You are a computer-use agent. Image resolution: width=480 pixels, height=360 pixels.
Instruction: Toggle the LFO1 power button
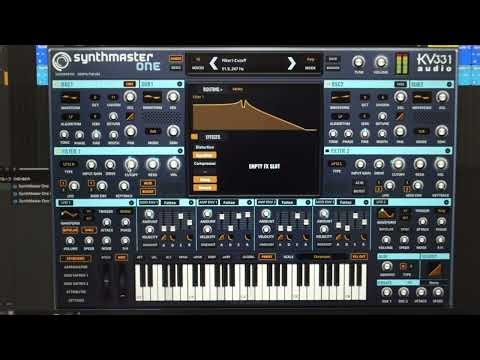click(x=131, y=203)
